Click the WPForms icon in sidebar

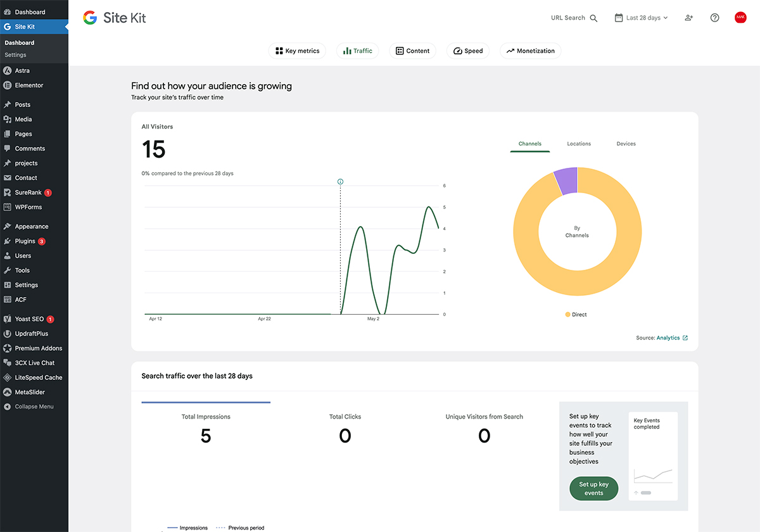[x=8, y=207]
